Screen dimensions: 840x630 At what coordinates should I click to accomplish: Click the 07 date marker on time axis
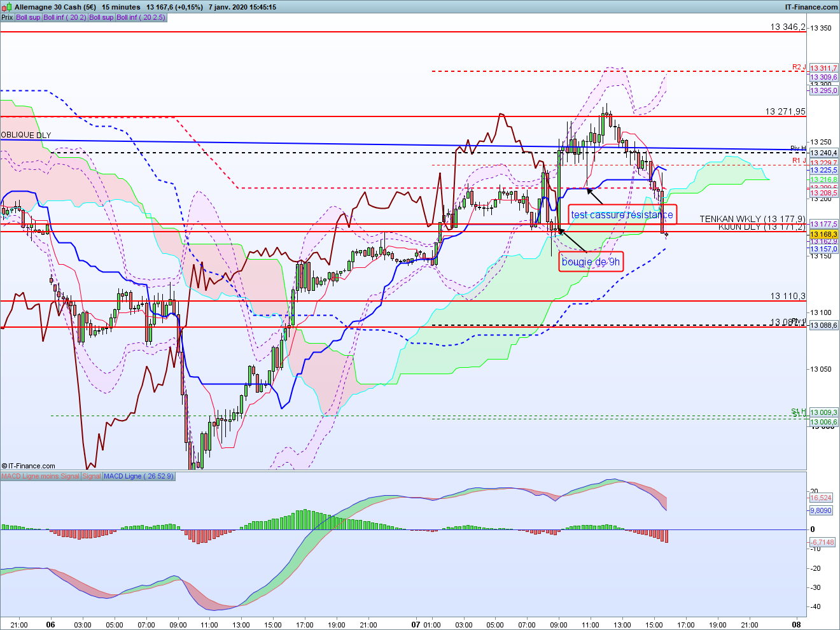coord(416,624)
